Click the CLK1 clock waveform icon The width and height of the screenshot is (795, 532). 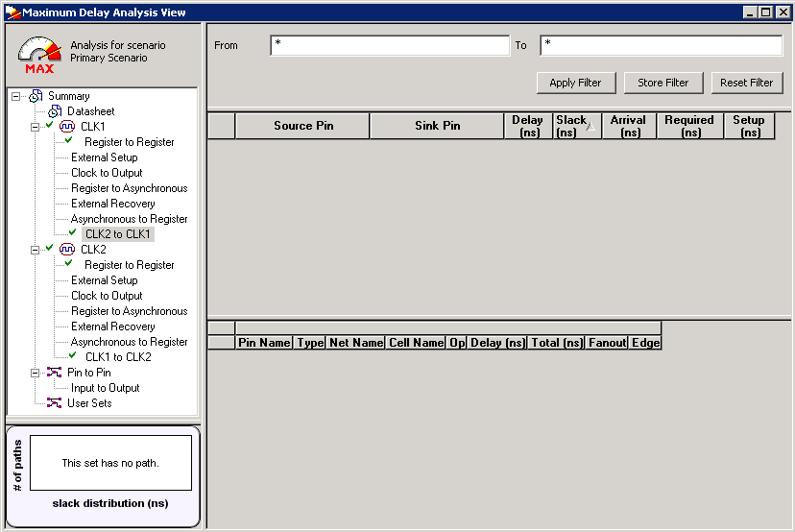pyautogui.click(x=67, y=127)
